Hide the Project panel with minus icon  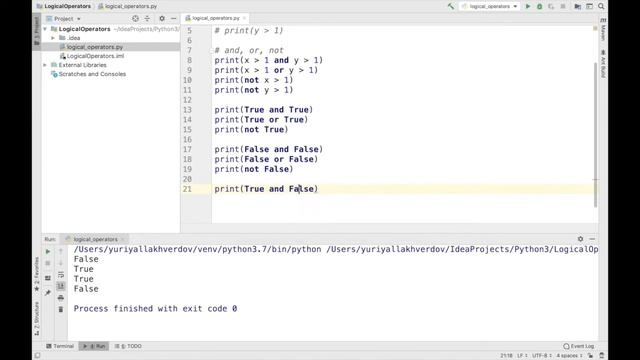coord(173,18)
